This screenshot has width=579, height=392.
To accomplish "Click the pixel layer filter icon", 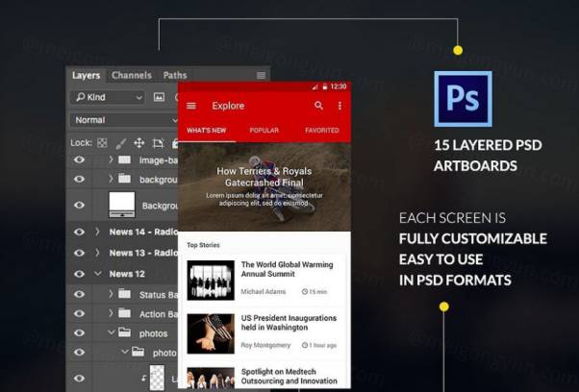I will tap(159, 97).
